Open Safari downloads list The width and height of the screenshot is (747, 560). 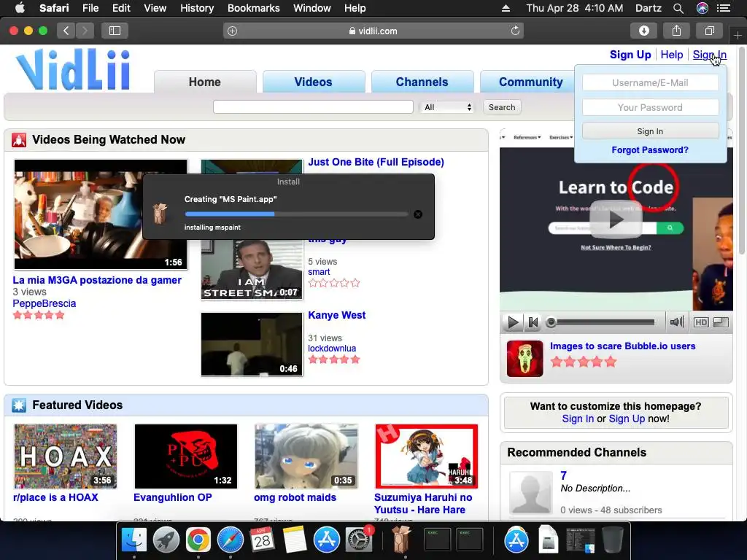tap(643, 31)
